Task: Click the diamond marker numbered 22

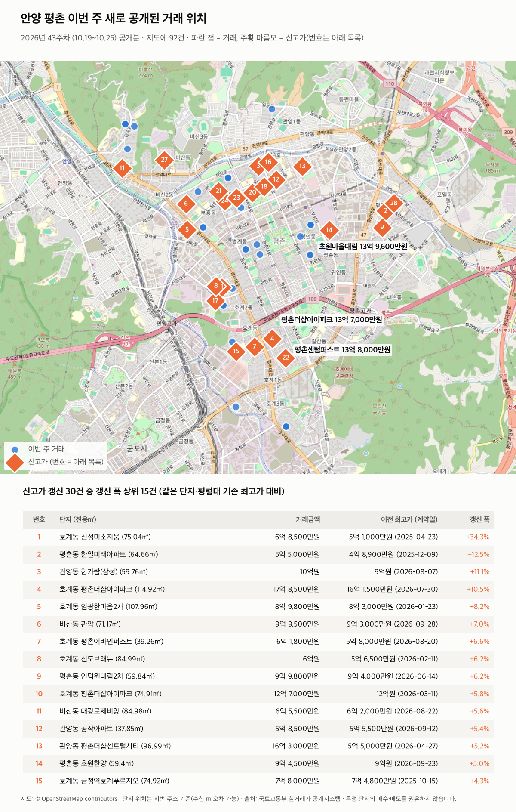Action: (286, 358)
